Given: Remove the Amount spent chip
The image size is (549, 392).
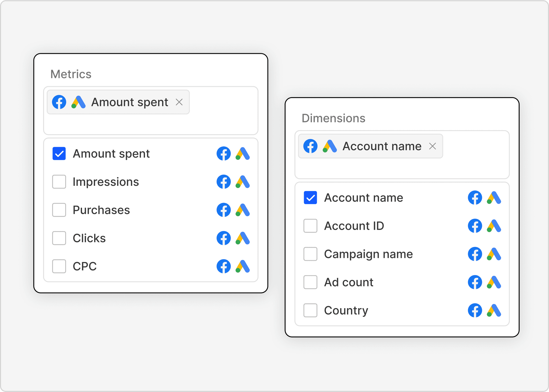Looking at the screenshot, I should point(179,102).
